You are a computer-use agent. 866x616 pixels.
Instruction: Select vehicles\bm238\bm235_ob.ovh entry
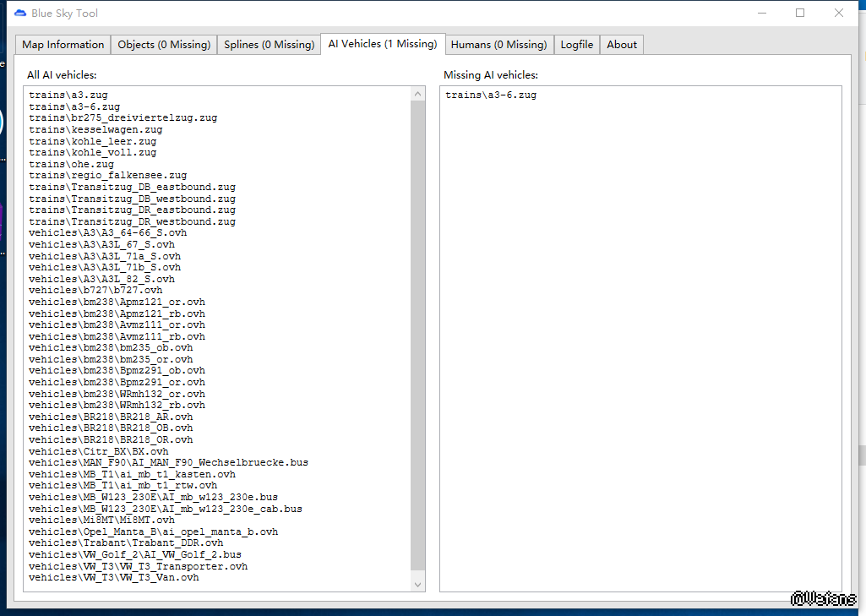point(111,347)
